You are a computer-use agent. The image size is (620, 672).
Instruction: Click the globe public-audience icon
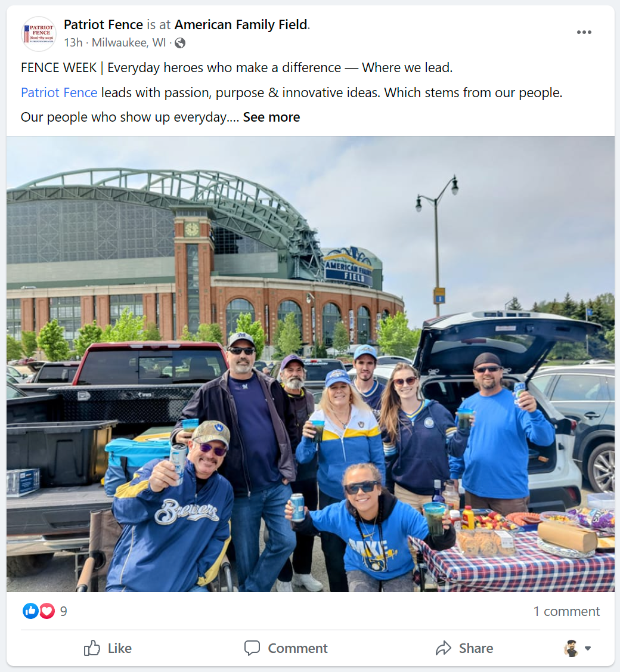tap(180, 43)
